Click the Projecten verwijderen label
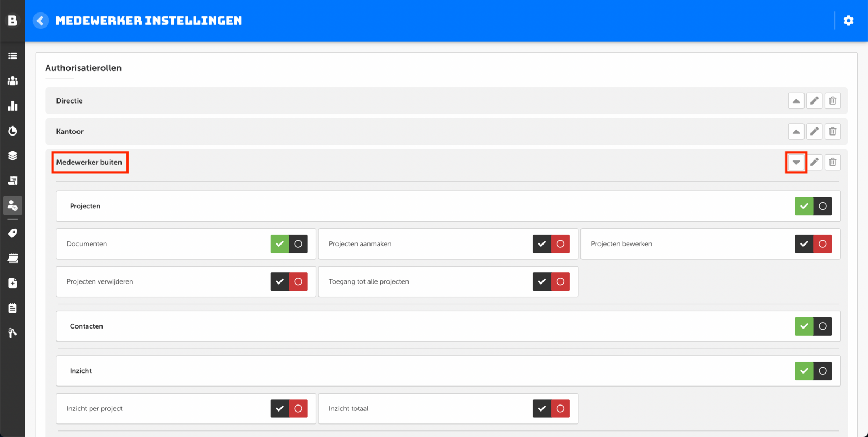The width and height of the screenshot is (868, 437). pyautogui.click(x=100, y=282)
